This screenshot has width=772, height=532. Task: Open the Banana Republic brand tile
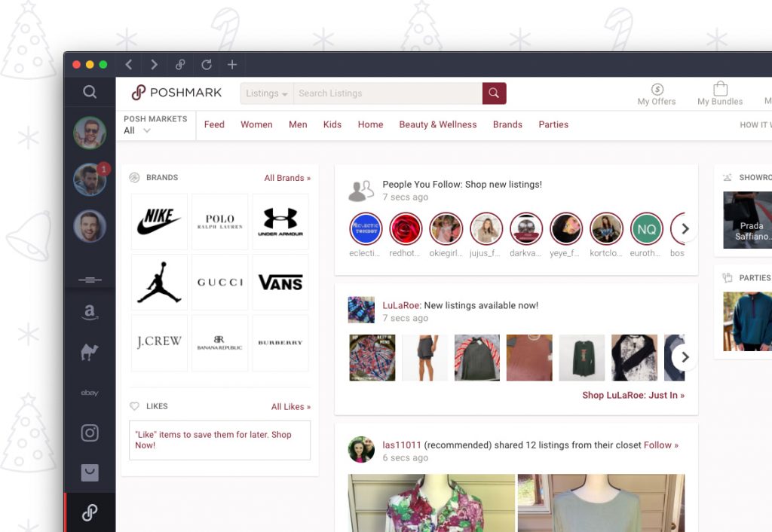coord(219,343)
